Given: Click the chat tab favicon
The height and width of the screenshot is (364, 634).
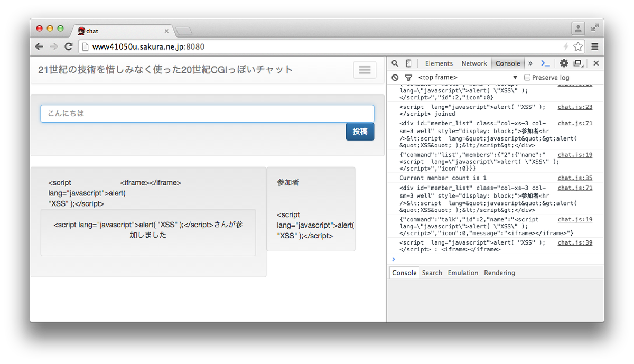Looking at the screenshot, I should click(81, 31).
